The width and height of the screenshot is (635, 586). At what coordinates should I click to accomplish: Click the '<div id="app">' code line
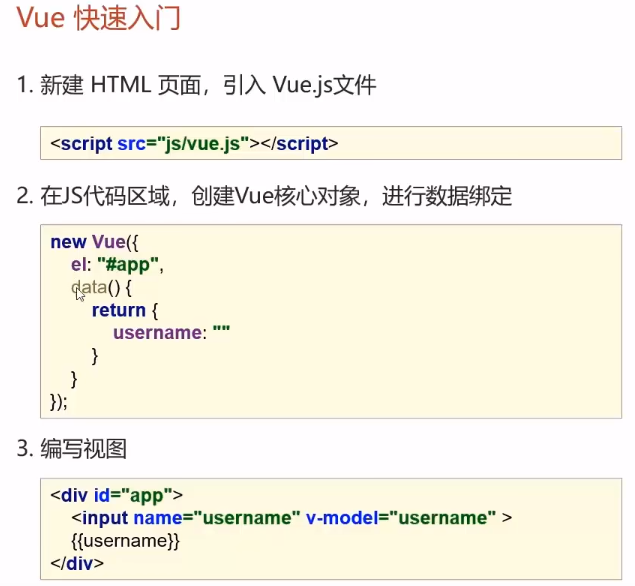click(117, 496)
